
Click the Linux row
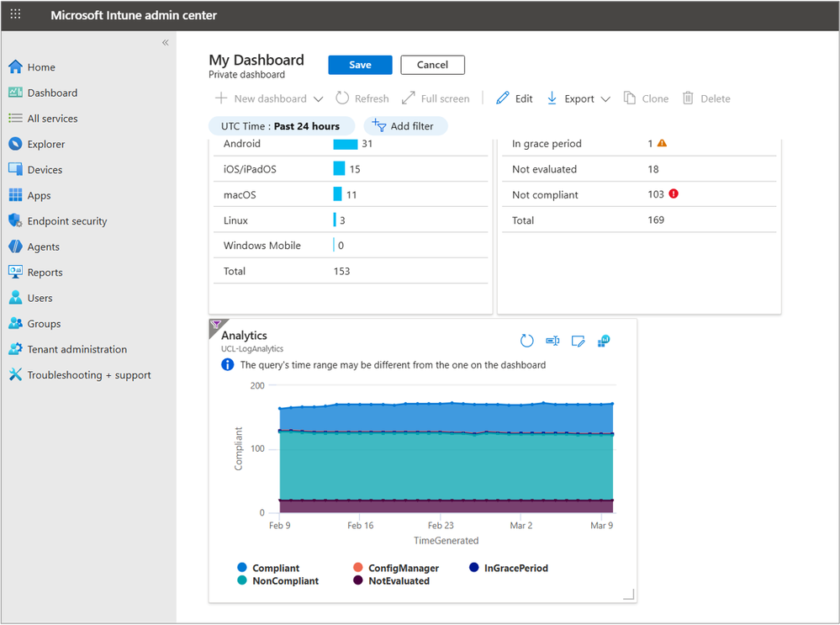click(351, 220)
